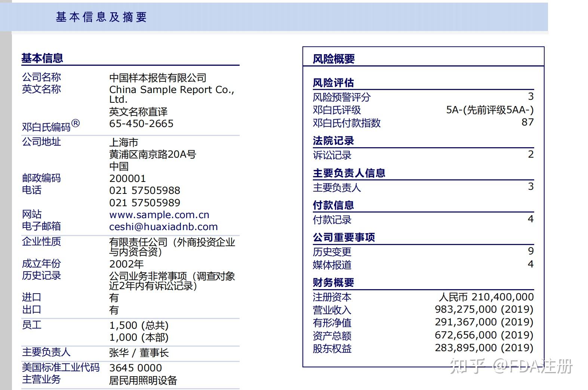Viewport: 588px width, 390px height.
Task: Select registered capital 人民币 210,400,000
Action: tap(486, 297)
